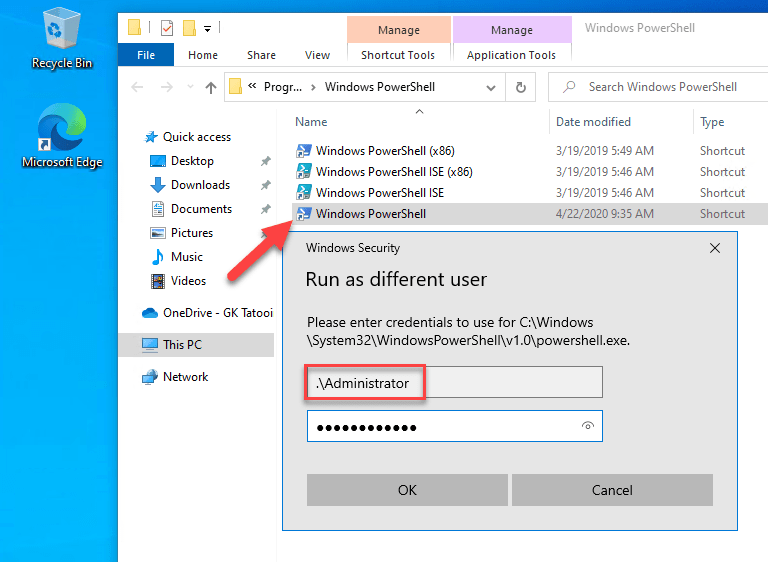Click the New Folder icon in title bar
Screen dimensions: 768x562
(190, 28)
